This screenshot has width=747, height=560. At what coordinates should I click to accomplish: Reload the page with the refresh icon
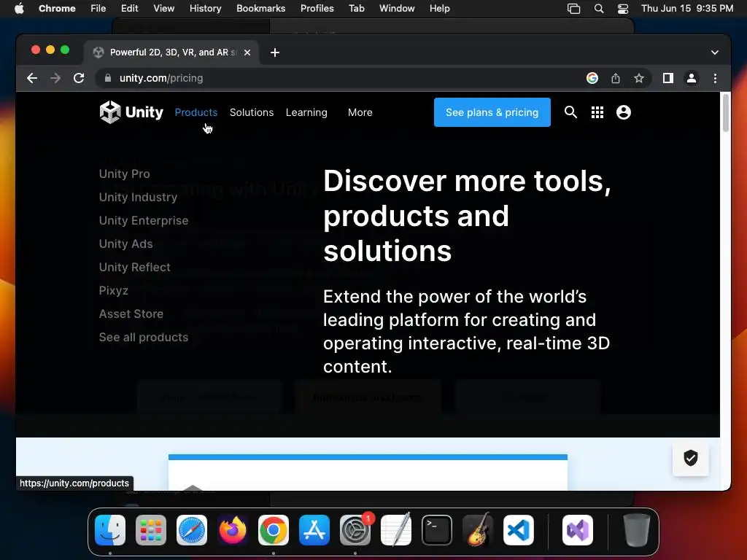pyautogui.click(x=79, y=78)
